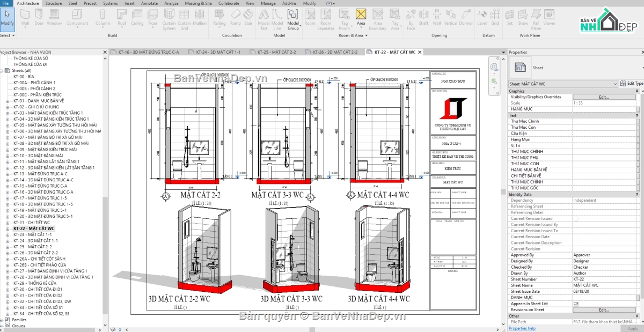
Task: Switch to the Massing & Site tab
Action: pos(198,3)
